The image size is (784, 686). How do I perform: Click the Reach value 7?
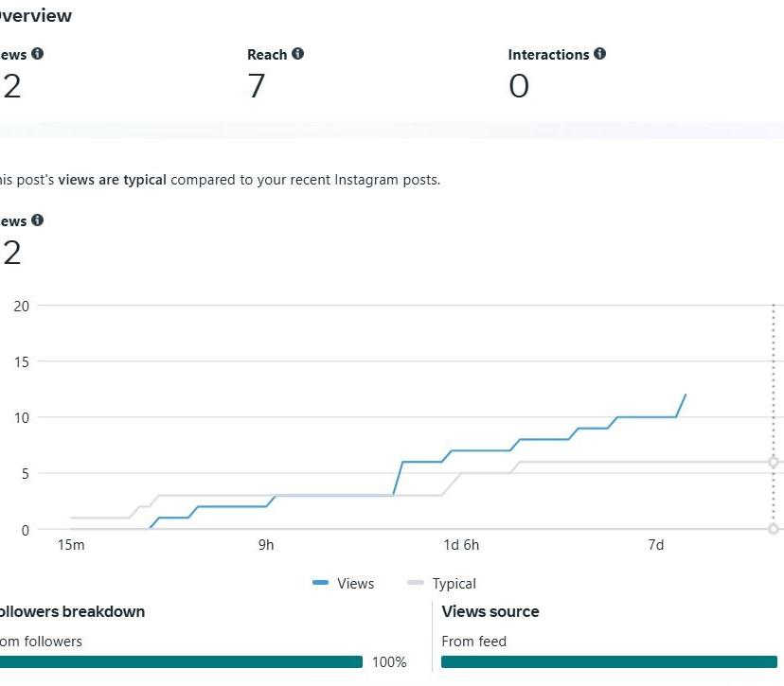tap(257, 87)
